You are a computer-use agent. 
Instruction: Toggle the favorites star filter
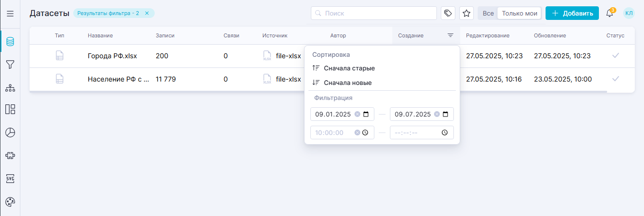(467, 13)
